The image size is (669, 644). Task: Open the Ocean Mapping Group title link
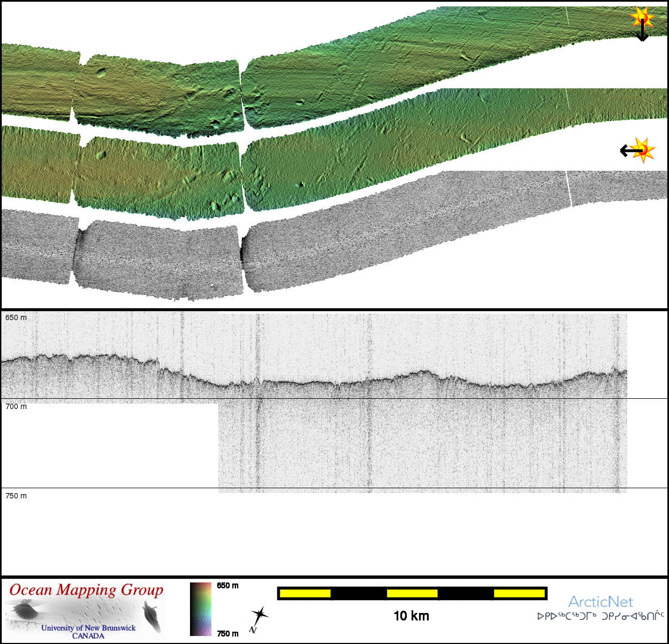point(86,590)
